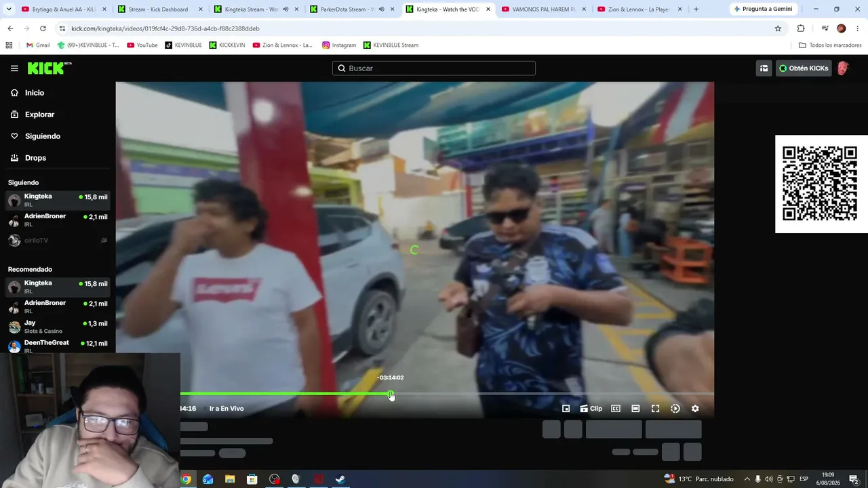
Task: Open the Chrome apps grid shortcut
Action: pos(9,45)
